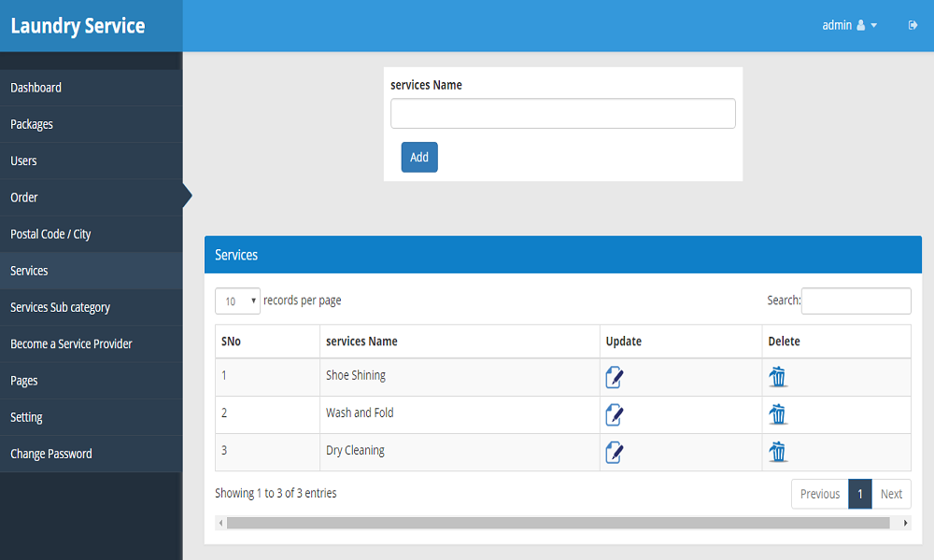The image size is (934, 560).
Task: Sort by services Name column header
Action: click(361, 342)
